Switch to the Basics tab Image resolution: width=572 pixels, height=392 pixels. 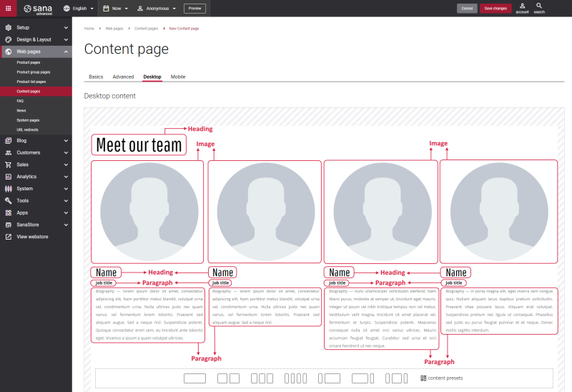pyautogui.click(x=96, y=77)
